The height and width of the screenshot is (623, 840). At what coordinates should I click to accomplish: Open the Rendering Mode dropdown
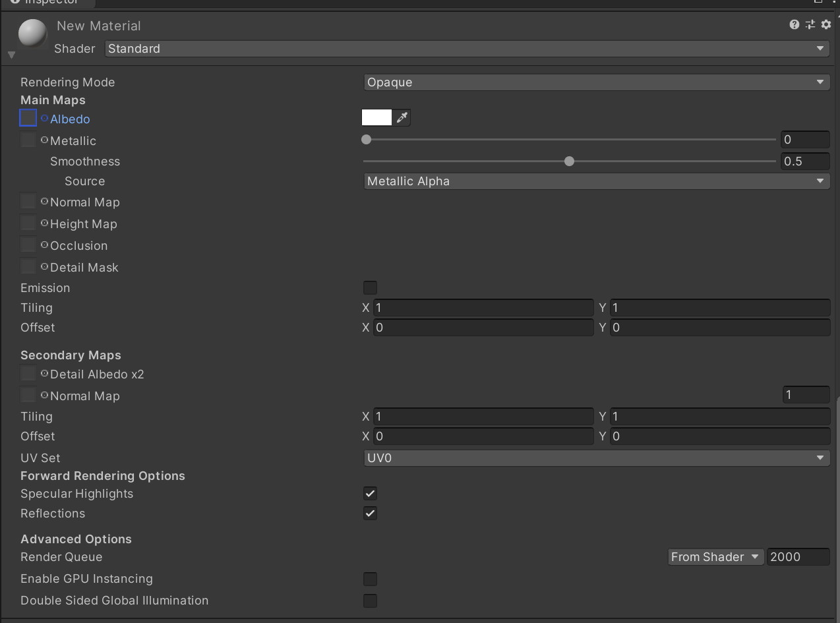click(596, 82)
